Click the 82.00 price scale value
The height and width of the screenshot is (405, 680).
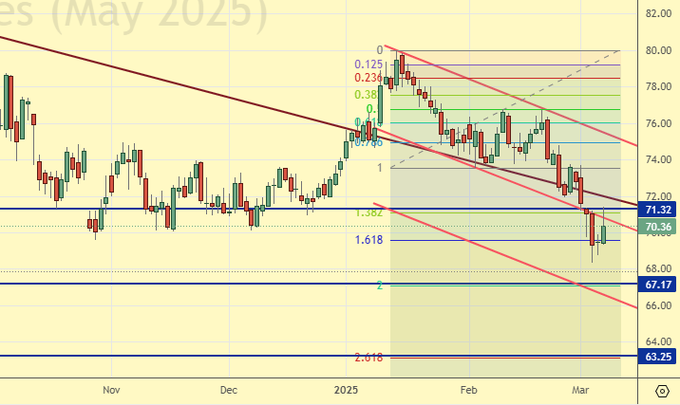pos(657,13)
